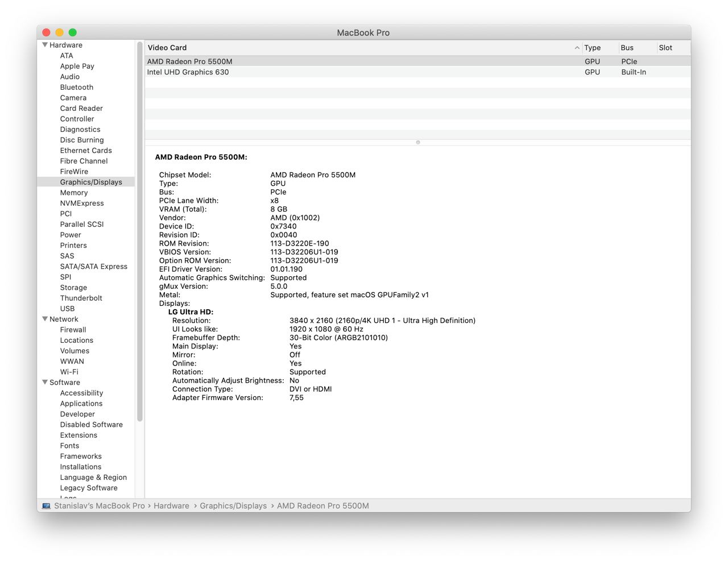This screenshot has height=561, width=728.
Task: Open ATA in the sidebar
Action: (x=67, y=56)
